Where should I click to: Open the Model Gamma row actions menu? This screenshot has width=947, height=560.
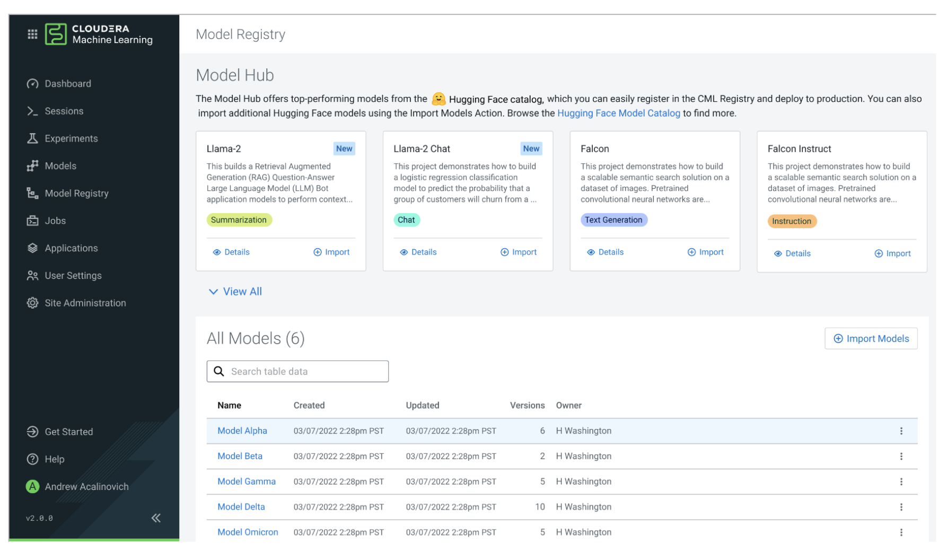click(901, 482)
